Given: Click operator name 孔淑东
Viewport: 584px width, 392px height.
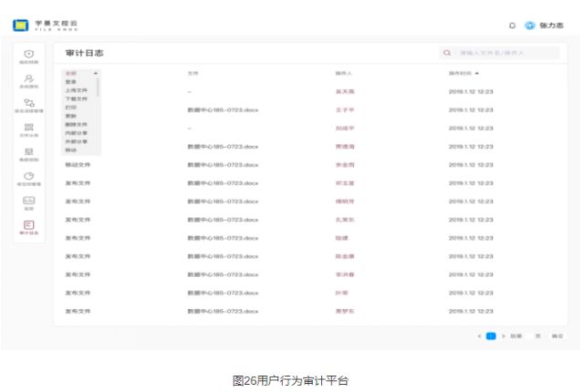Looking at the screenshot, I should (343, 220).
